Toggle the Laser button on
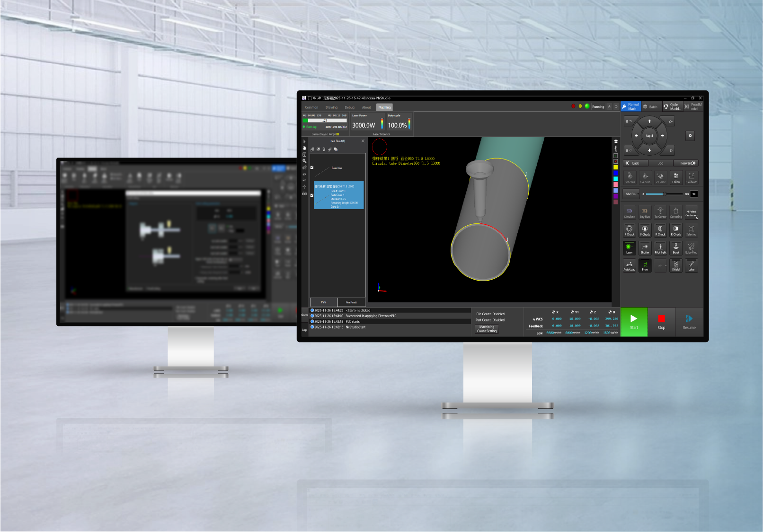Image resolution: width=763 pixels, height=532 pixels. coord(629,248)
